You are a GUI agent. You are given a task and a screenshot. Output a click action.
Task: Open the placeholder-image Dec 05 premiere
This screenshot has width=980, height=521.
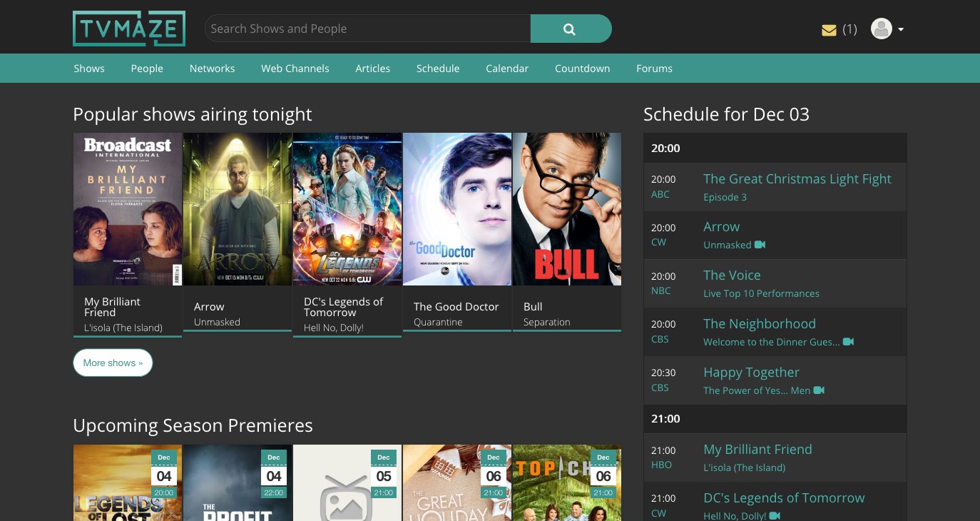point(347,483)
